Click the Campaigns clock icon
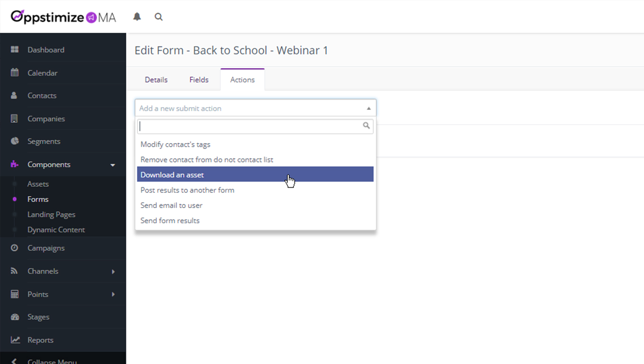644x364 pixels. click(x=15, y=248)
